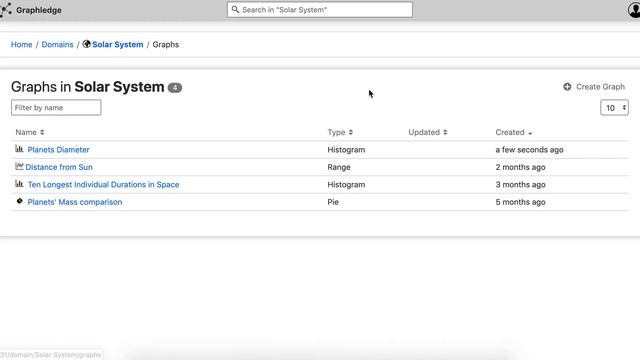Click the globe icon beside Solar System

[86, 44]
